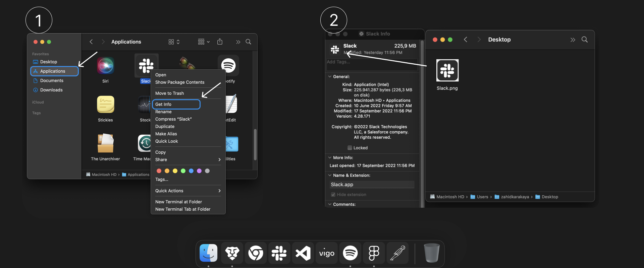Click search icon in the Desktop window
644x268 pixels.
click(585, 40)
